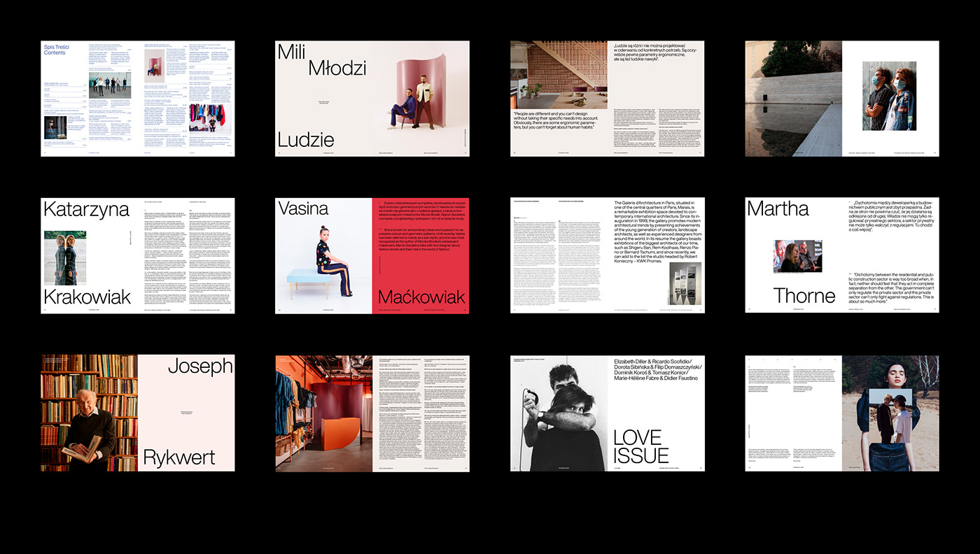Open the photo of elderly man reading in library
Viewport: 980px width, 554px height.
89,413
